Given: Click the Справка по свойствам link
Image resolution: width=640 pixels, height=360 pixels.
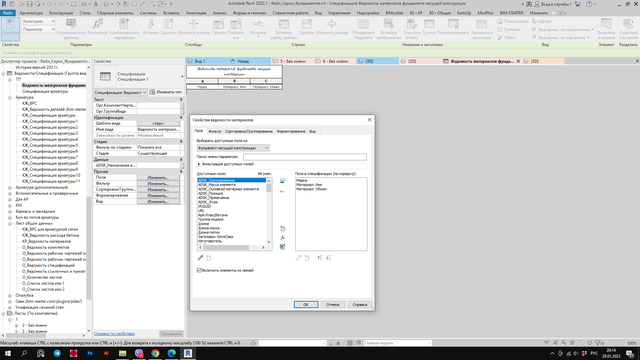Looking at the screenshot, I should pos(114,334).
